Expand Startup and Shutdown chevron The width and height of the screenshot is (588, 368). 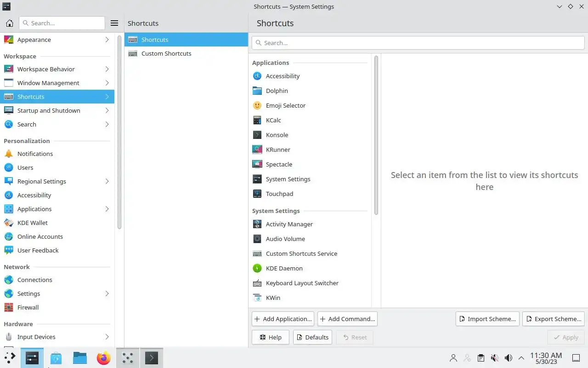(107, 110)
